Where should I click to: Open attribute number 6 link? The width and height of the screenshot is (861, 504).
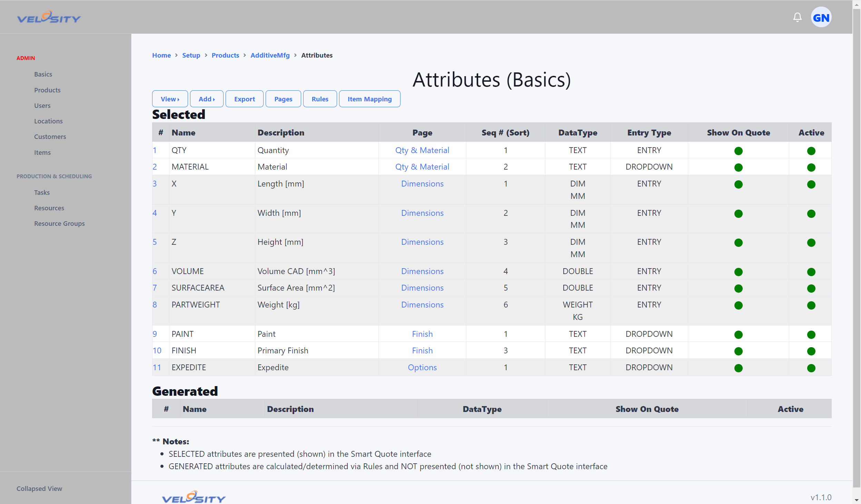[x=155, y=271]
